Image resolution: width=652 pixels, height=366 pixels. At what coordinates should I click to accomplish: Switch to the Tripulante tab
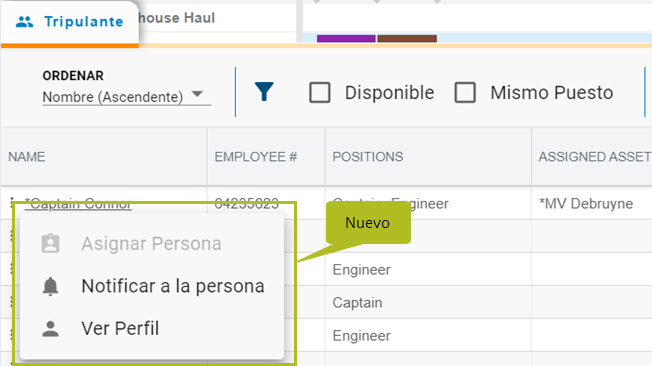70,23
